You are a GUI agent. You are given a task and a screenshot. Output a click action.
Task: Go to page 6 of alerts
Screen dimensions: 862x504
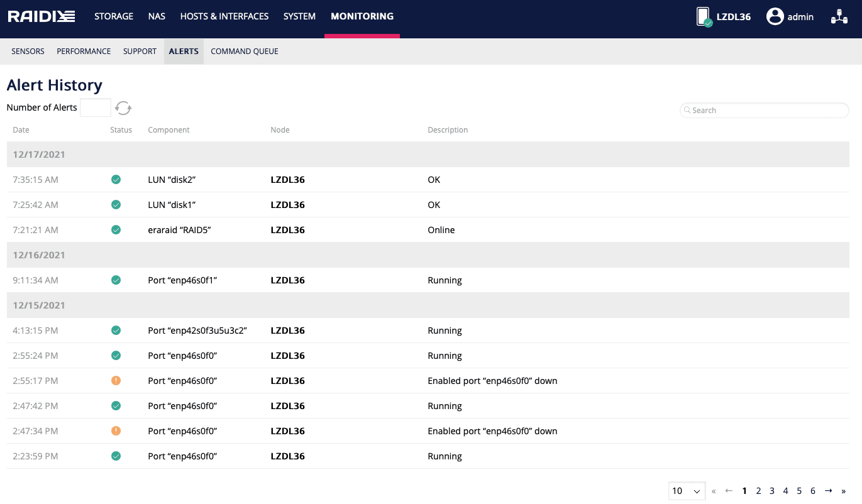coord(813,491)
